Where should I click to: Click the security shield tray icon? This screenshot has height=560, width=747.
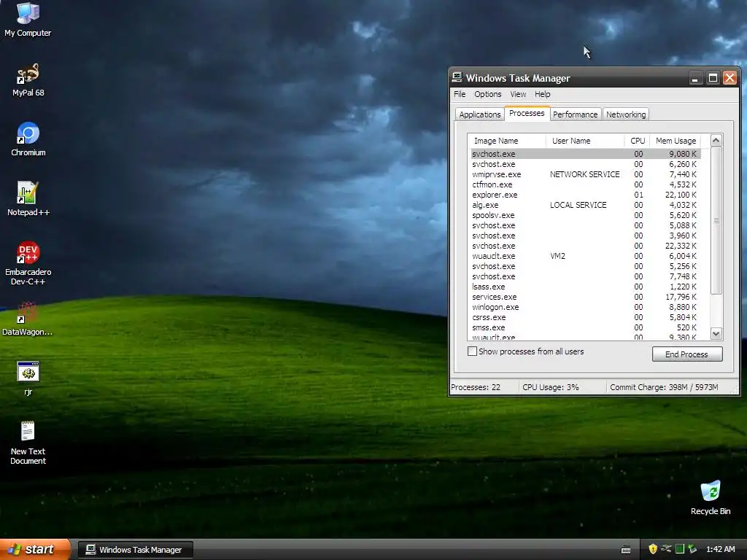pos(653,549)
